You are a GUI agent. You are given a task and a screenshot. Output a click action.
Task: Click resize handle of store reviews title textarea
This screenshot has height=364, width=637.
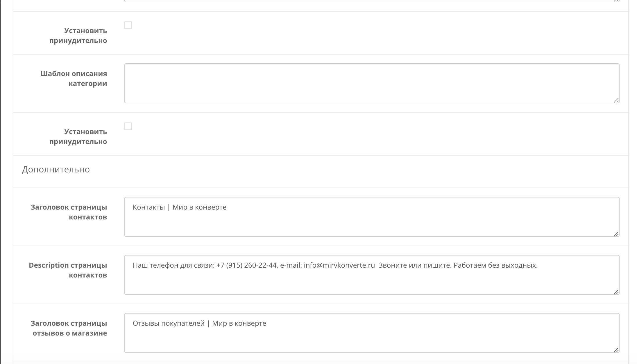coord(616,350)
